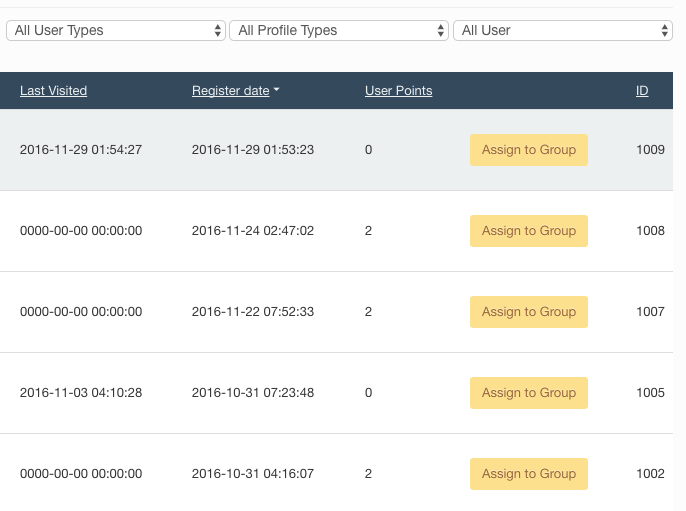Assign user 1007 to a group
686x511 pixels.
(x=528, y=312)
